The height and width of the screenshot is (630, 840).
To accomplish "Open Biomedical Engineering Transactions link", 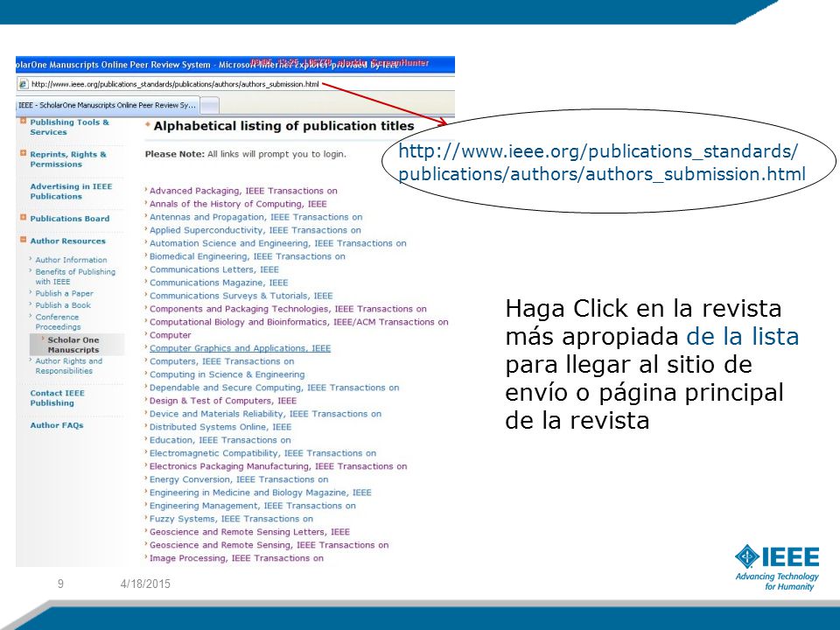I will click(x=248, y=256).
